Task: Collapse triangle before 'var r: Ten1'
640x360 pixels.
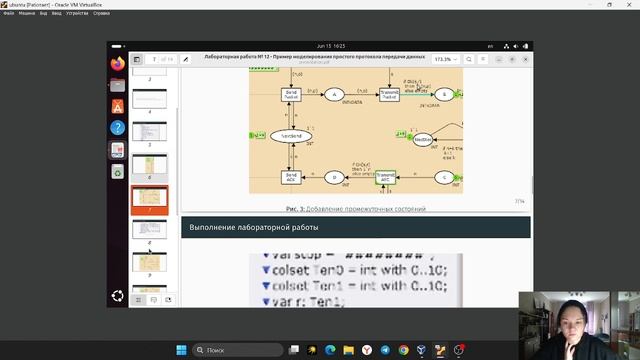Action: point(266,302)
